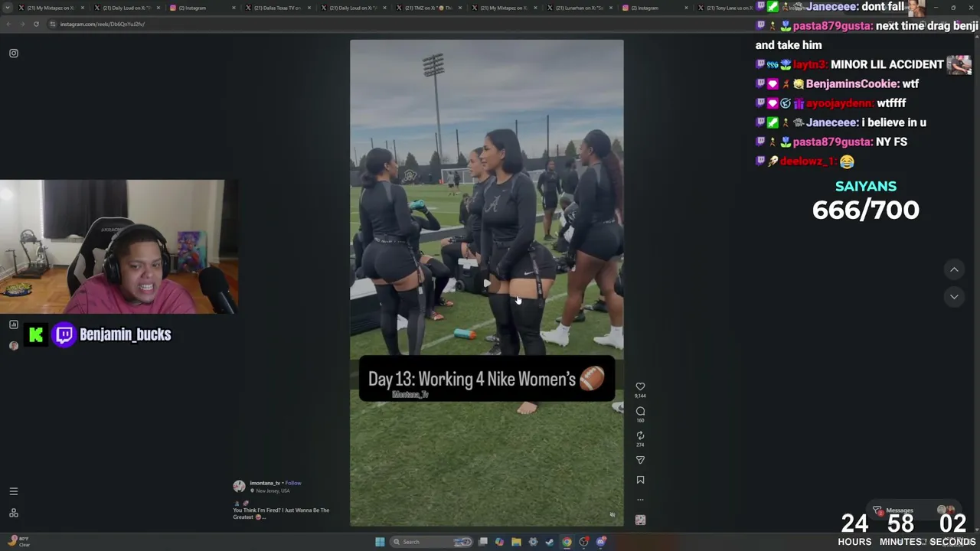Open Settings from the taskbar
The width and height of the screenshot is (980, 551).
tap(533, 542)
